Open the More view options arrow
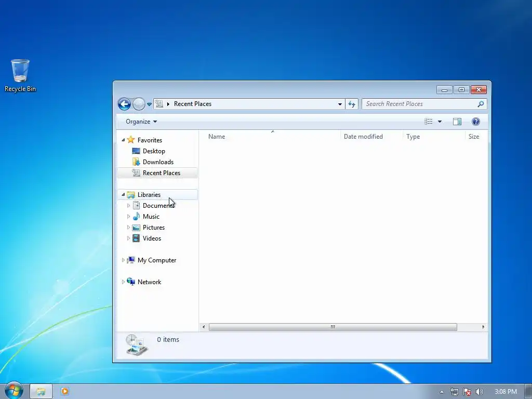 (440, 122)
